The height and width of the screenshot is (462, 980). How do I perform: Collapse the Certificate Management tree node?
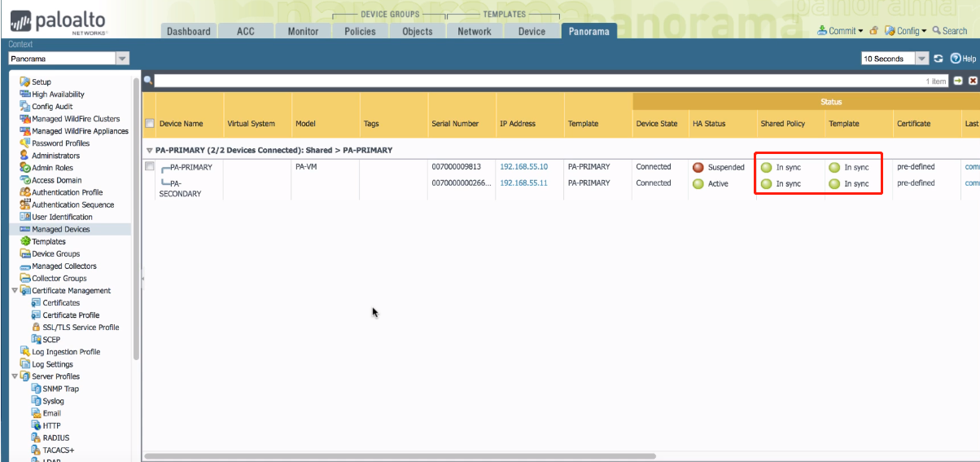[15, 291]
